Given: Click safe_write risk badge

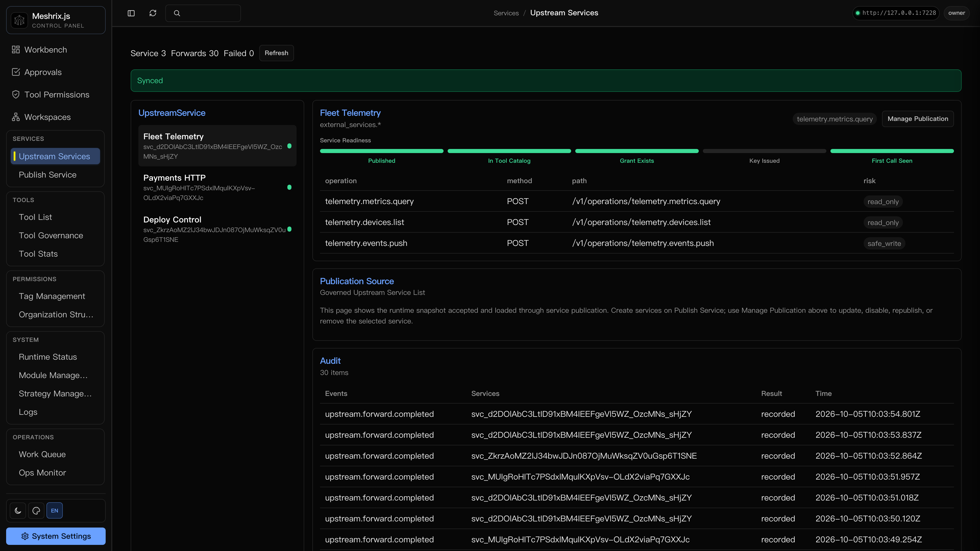Looking at the screenshot, I should pos(884,243).
